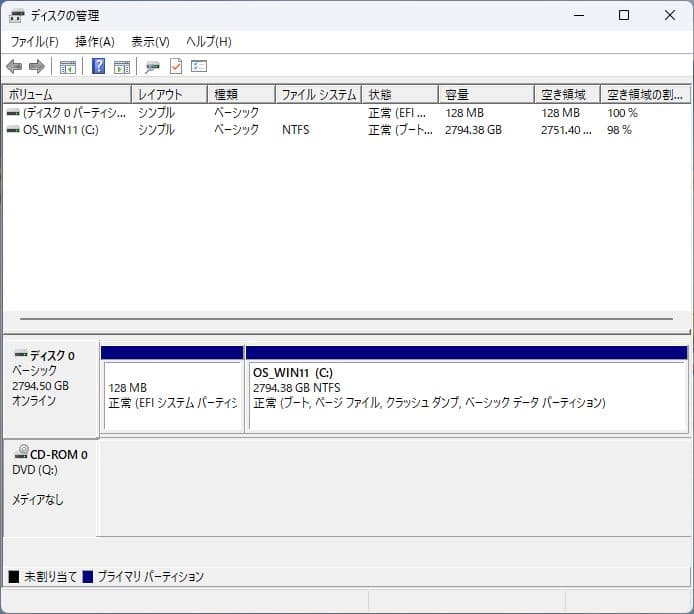
Task: Click the horizontal scrollbar under volume list
Action: 346,318
